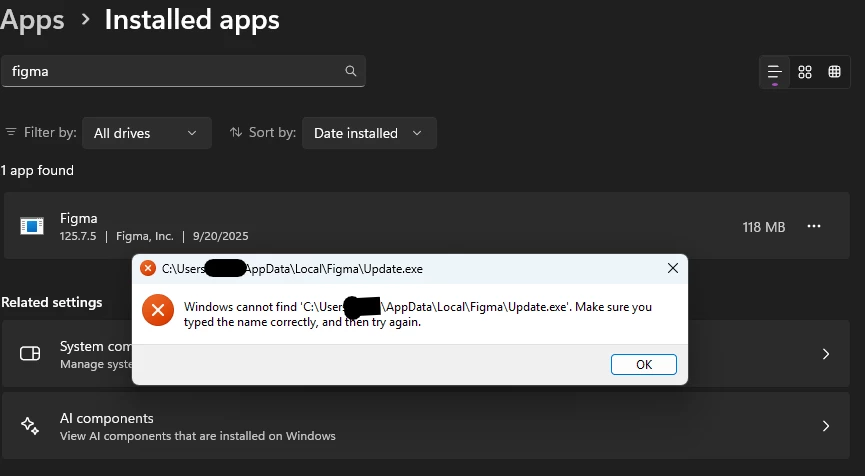
Task: Open the All drives filter dropdown
Action: click(147, 133)
